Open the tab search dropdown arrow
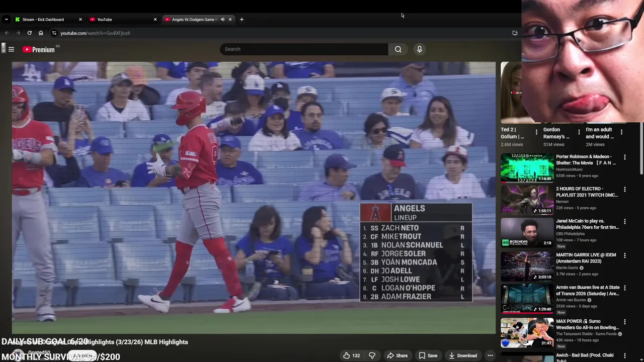 6,20
